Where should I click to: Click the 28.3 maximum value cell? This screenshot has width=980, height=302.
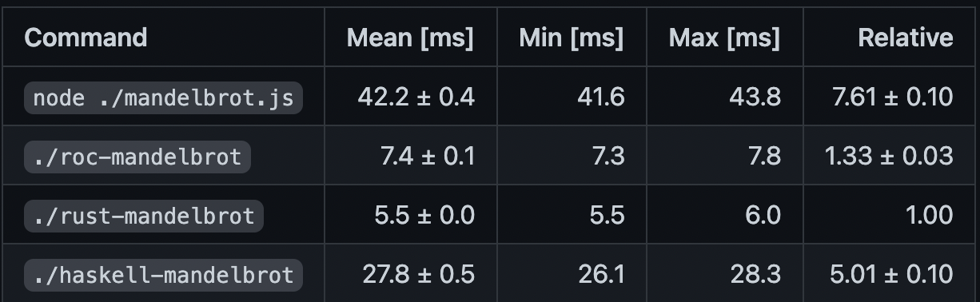pos(755,274)
